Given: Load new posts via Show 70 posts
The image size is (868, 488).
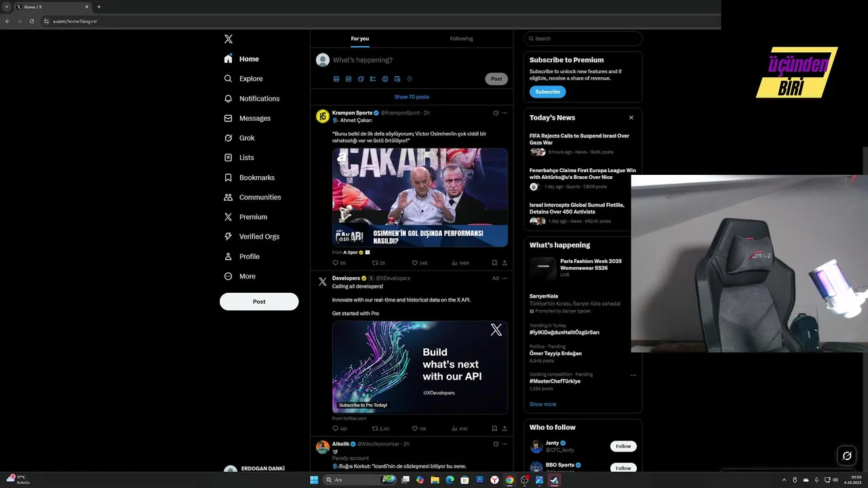Looking at the screenshot, I should [412, 97].
